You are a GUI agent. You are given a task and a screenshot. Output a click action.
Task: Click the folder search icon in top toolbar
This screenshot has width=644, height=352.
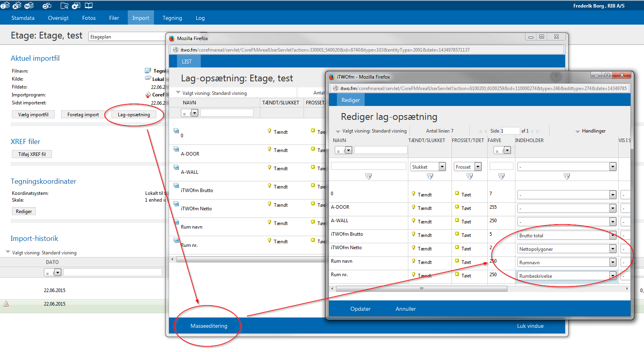(64, 6)
